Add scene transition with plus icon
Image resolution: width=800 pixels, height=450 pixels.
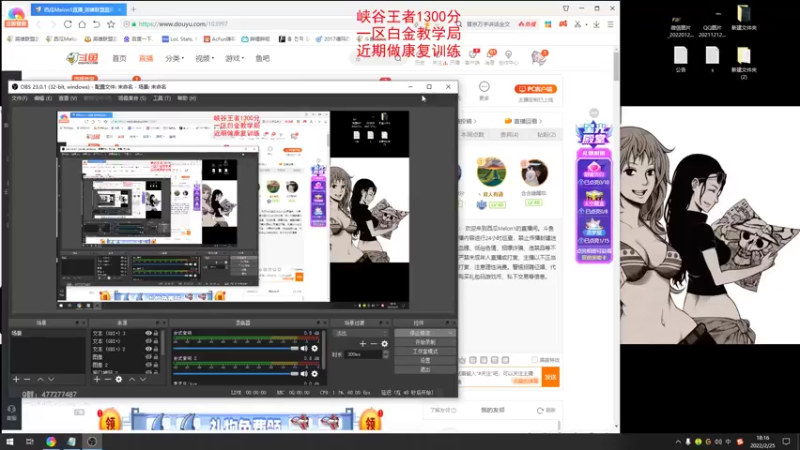(x=362, y=344)
